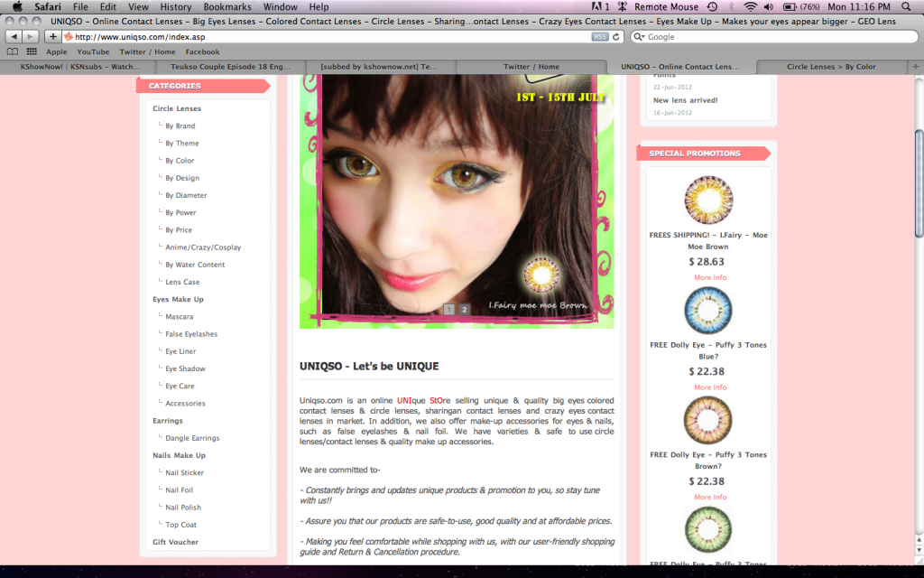This screenshot has width=924, height=578.
Task: Open the Time Machine status icon
Action: click(712, 7)
